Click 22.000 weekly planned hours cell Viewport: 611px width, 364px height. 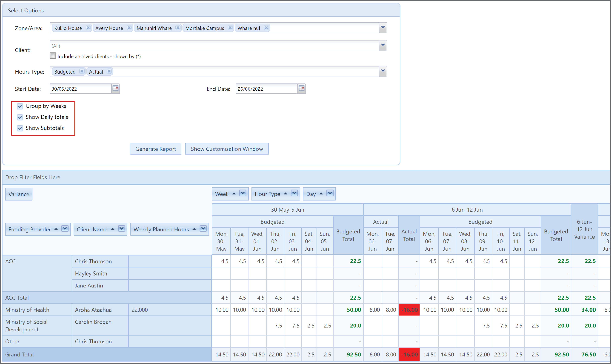tap(170, 310)
